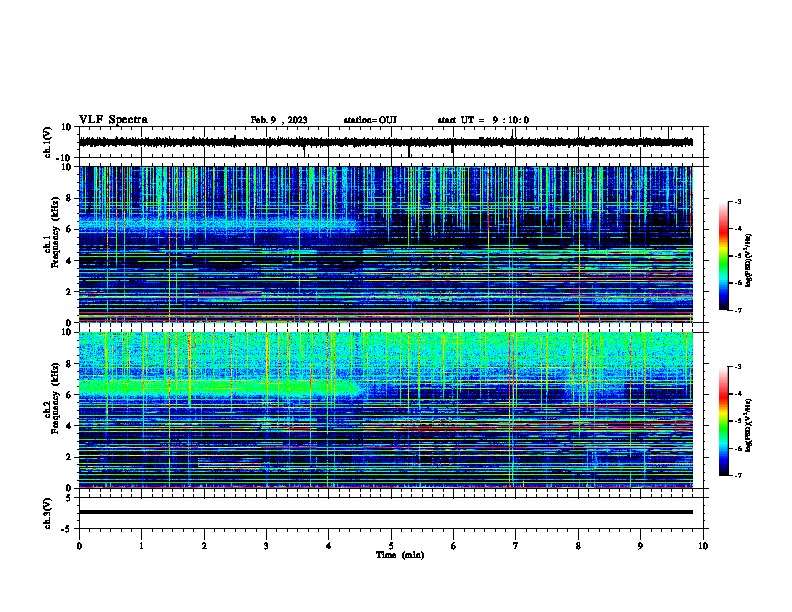This screenshot has width=792, height=612.
Task: Click the "ch.3(V)" axis label
Action: 47,513
